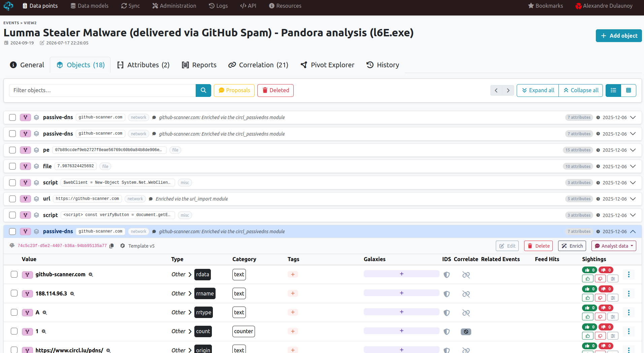This screenshot has height=353, width=644.
Task: Collapse the open passive-dns object
Action: [633, 232]
